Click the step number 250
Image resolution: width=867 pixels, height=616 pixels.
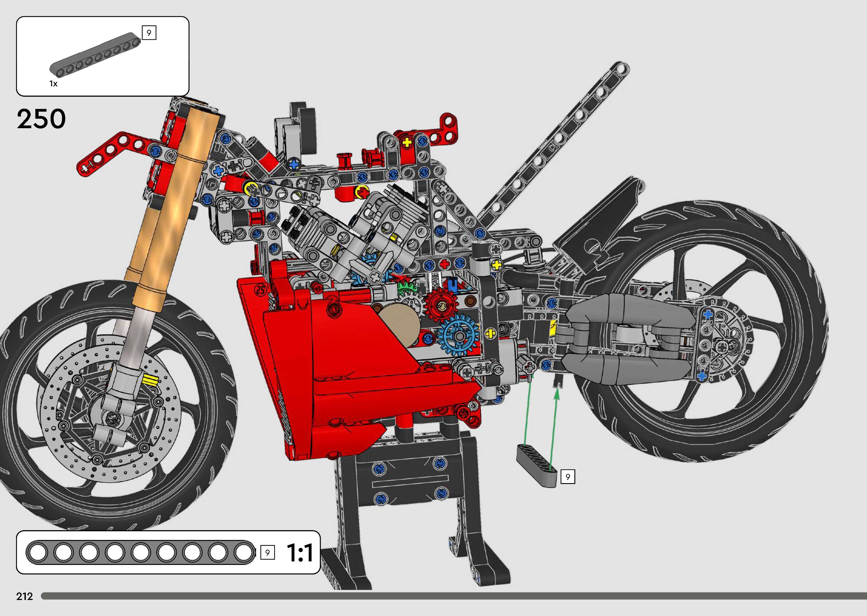[41, 119]
